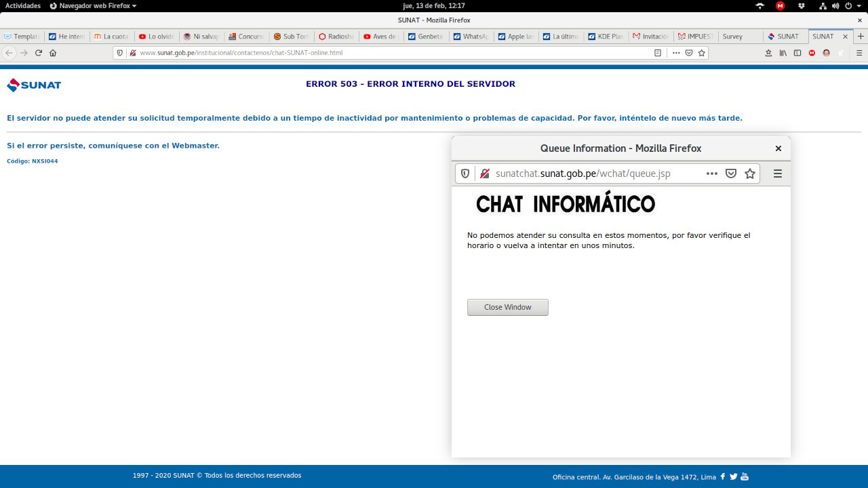The height and width of the screenshot is (488, 868).
Task: Open the Navegador web Firefox top-bar menu
Action: [93, 5]
